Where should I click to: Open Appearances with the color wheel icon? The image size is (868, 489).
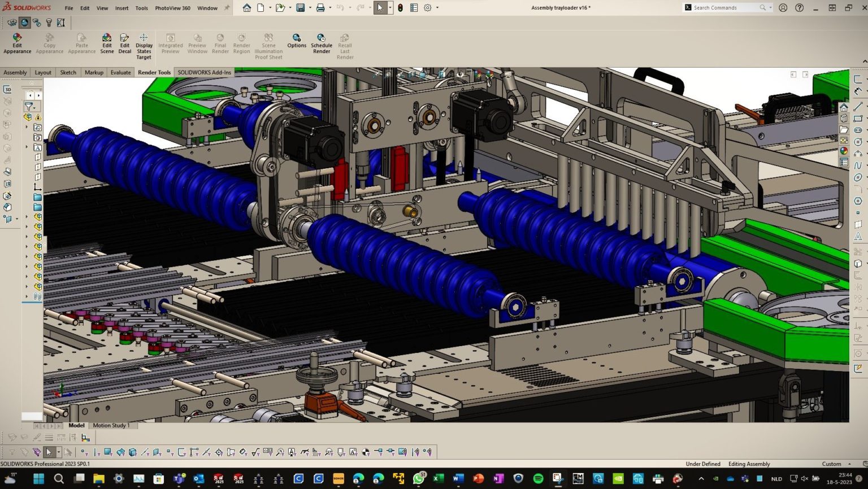pyautogui.click(x=844, y=151)
